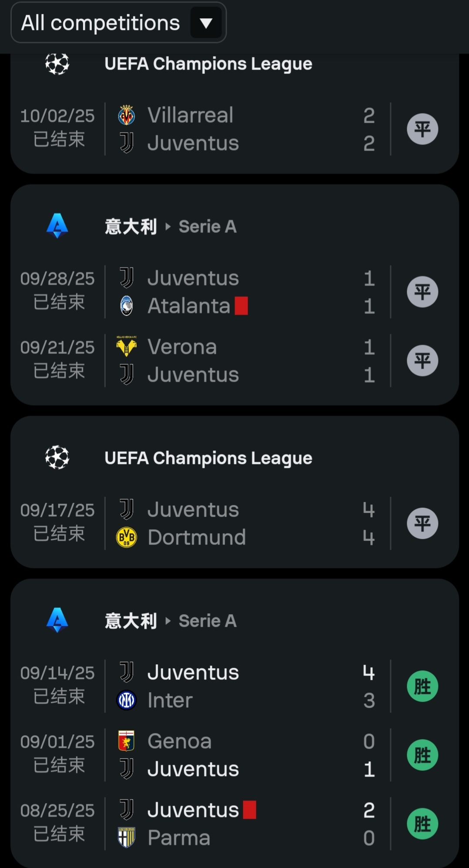
Task: Expand the second 意大利 Serie A arrow
Action: [168, 621]
